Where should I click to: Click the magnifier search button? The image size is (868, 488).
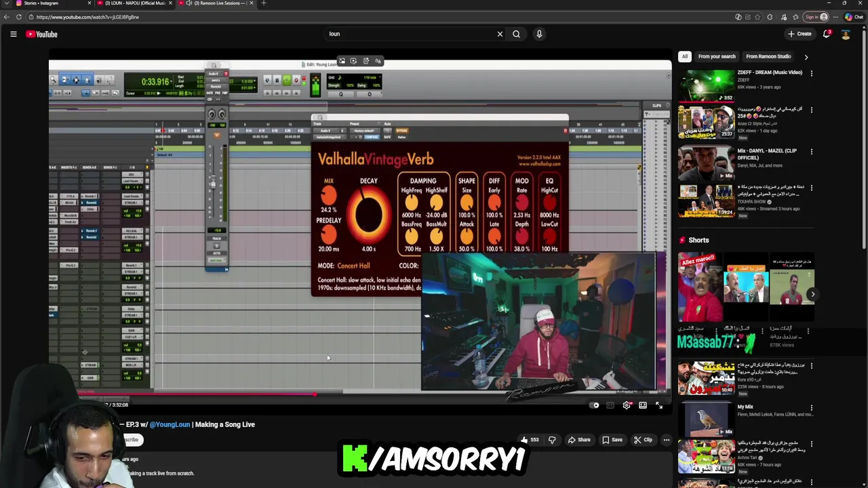pyautogui.click(x=516, y=34)
